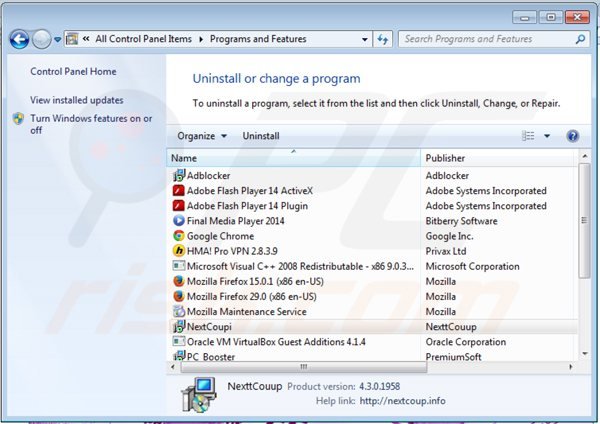Click Mozilla Firefox 15.0.1 icon
This screenshot has height=424, width=600.
(x=179, y=281)
